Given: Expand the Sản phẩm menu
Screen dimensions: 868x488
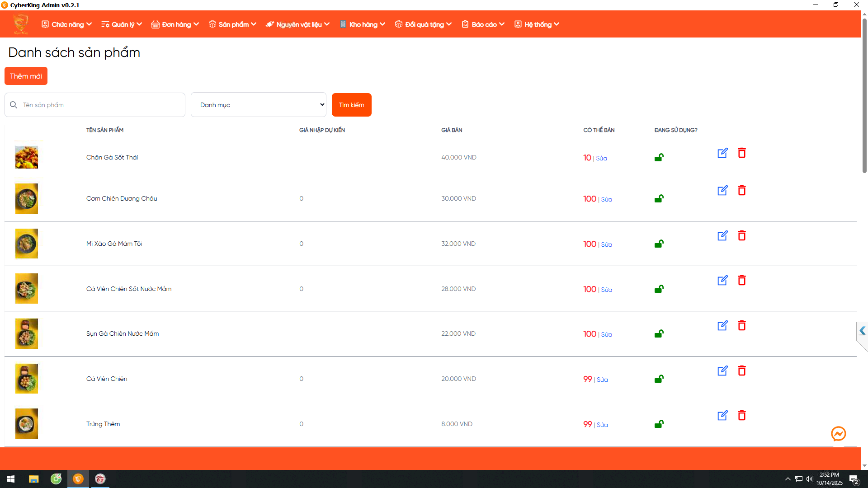Looking at the screenshot, I should point(232,24).
